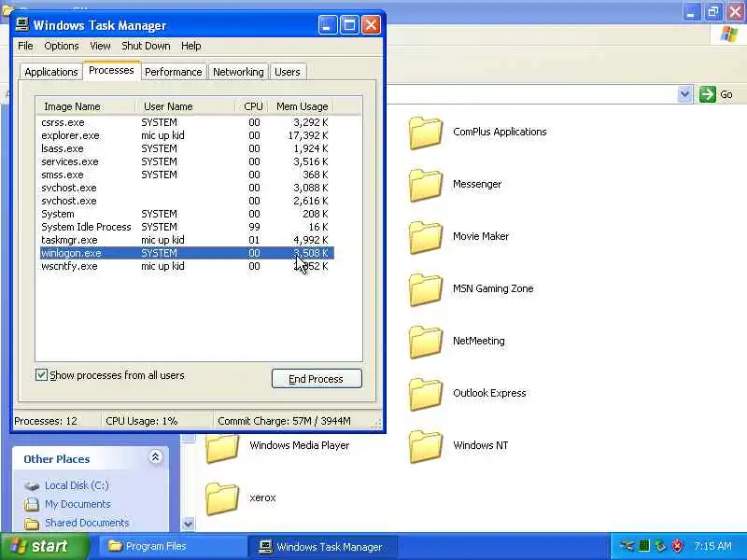Sort by User Name column header

185,106
